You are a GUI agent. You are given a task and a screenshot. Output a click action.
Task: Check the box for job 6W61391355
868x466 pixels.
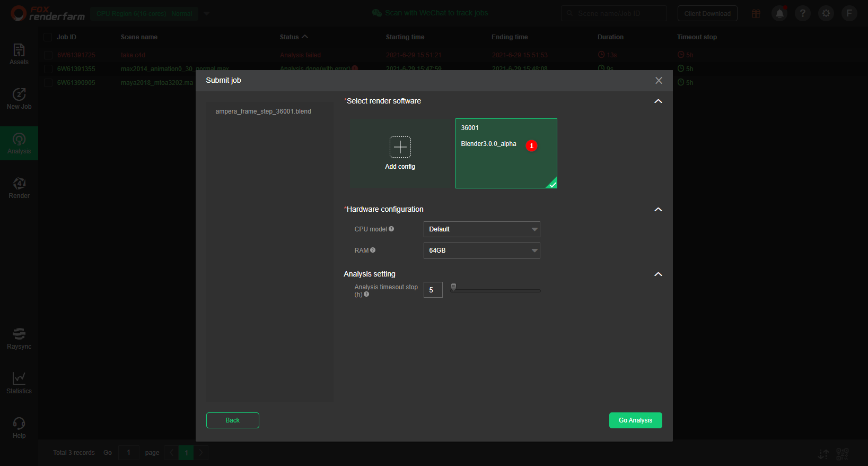point(48,69)
